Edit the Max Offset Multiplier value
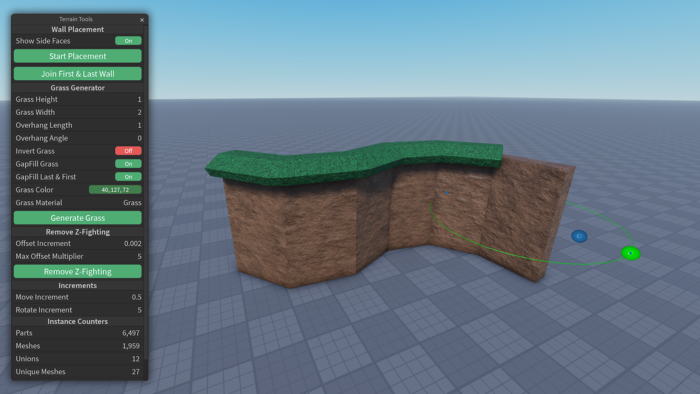This screenshot has width=700, height=394. [139, 256]
